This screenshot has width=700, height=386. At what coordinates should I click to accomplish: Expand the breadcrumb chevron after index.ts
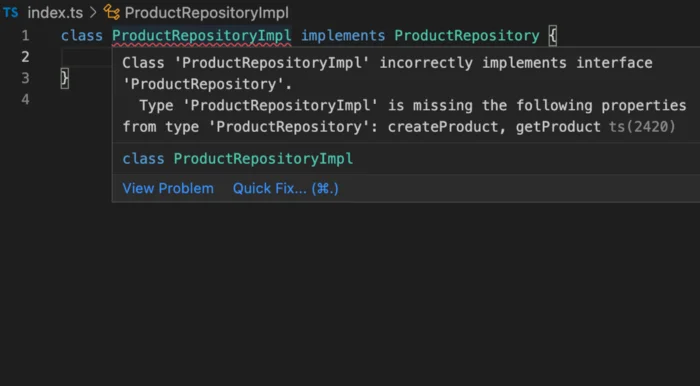(93, 13)
